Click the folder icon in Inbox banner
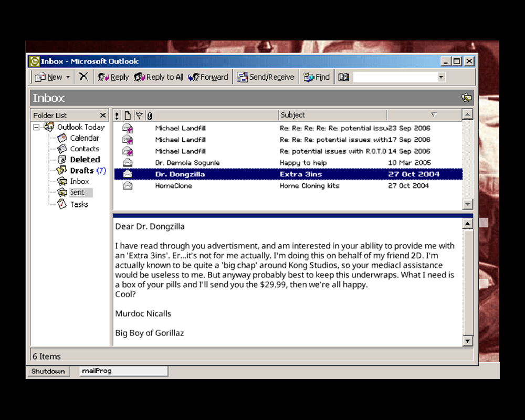Screen dimensions: 525x420 pyautogui.click(x=466, y=98)
